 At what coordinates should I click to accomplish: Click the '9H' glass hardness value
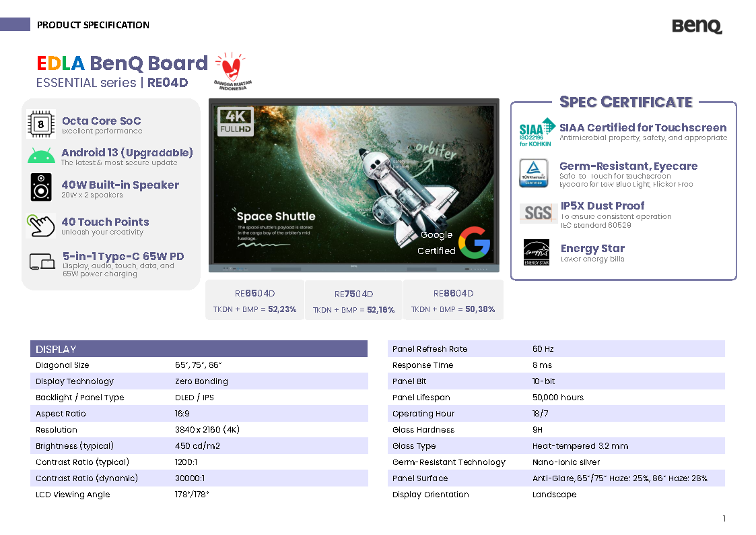tap(537, 430)
